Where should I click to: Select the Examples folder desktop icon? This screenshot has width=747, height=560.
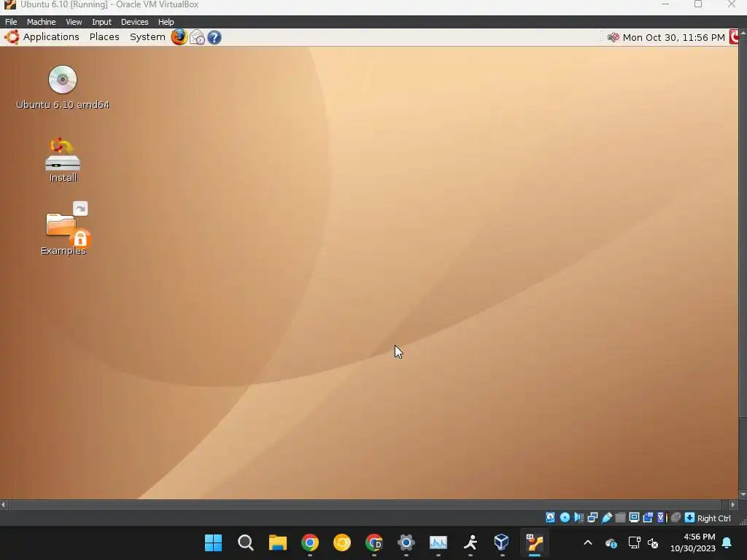(x=63, y=229)
